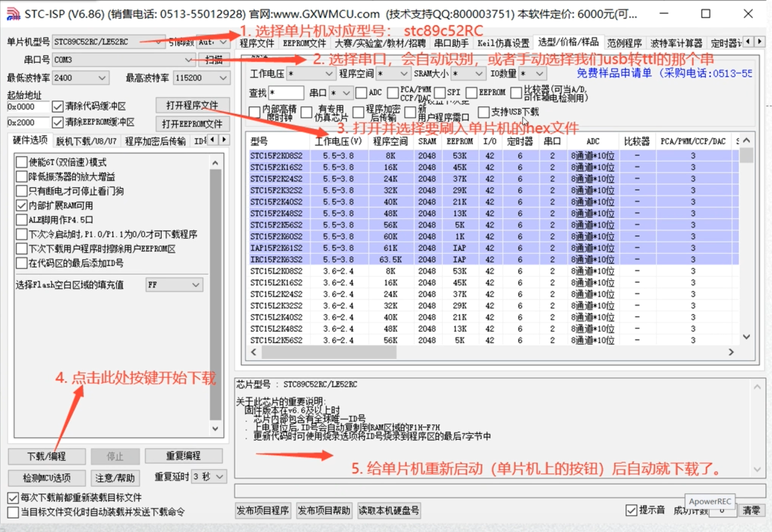Click horizontal scrollbar thumb of chip table
The height and width of the screenshot is (532, 772).
[329, 352]
